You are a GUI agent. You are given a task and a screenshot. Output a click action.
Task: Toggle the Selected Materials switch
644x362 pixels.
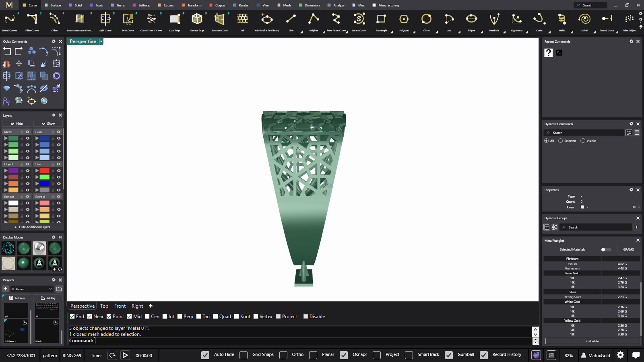(x=606, y=250)
